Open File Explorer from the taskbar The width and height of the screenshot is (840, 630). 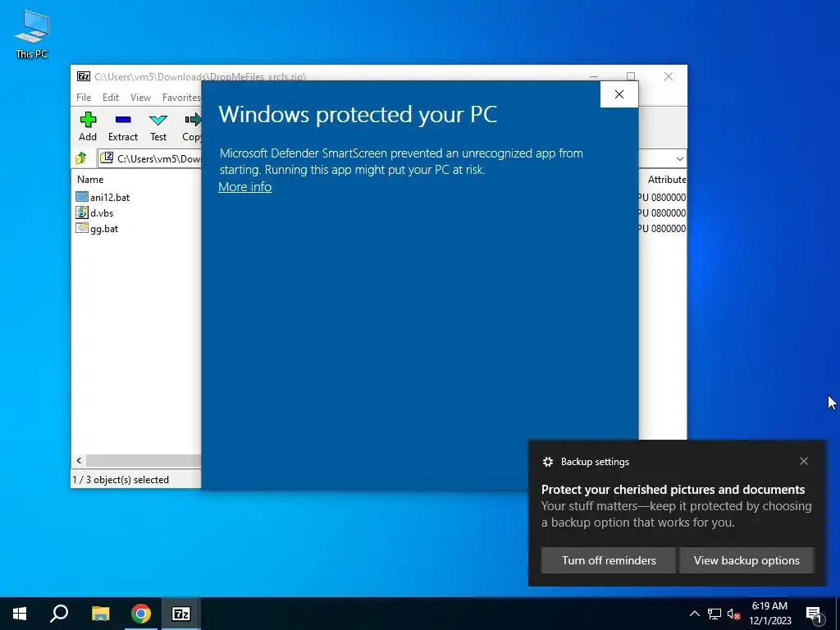click(100, 614)
